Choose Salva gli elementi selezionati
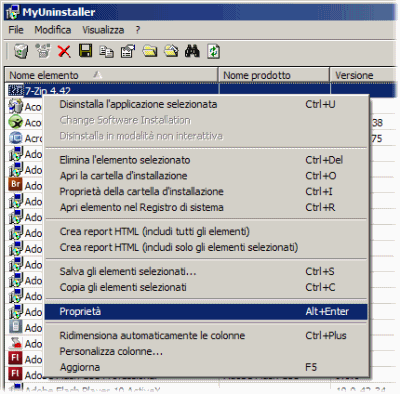Image resolution: width=400 pixels, height=394 pixels. (206, 271)
